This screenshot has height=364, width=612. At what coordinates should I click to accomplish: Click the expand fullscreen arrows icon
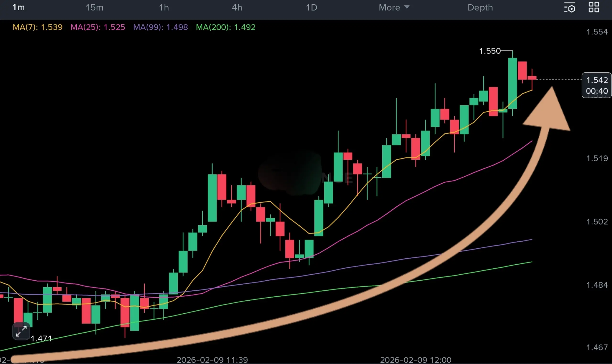click(x=21, y=331)
